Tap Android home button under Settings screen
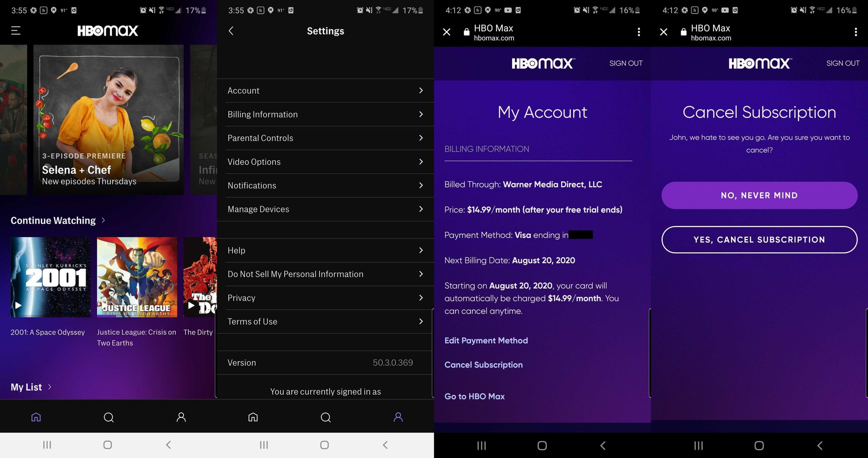 point(325,445)
